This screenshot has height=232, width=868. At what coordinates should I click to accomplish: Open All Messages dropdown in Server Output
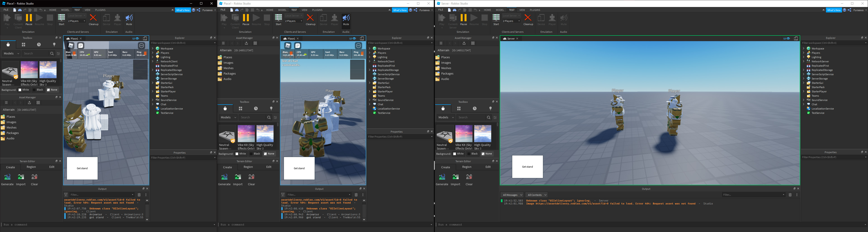click(512, 195)
